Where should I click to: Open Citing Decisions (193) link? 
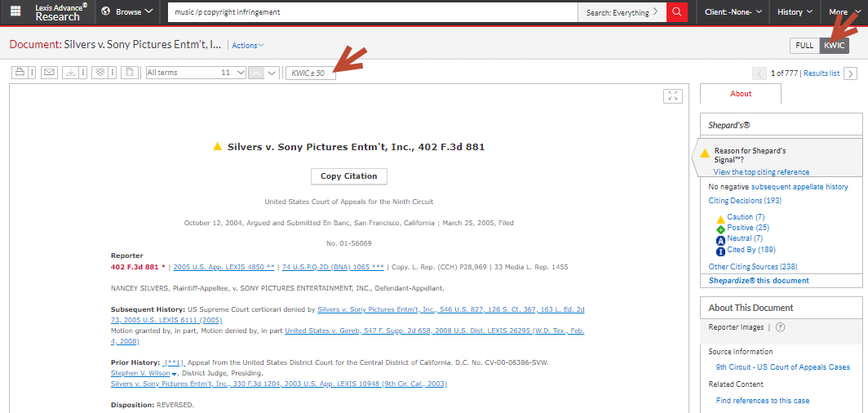click(x=745, y=201)
